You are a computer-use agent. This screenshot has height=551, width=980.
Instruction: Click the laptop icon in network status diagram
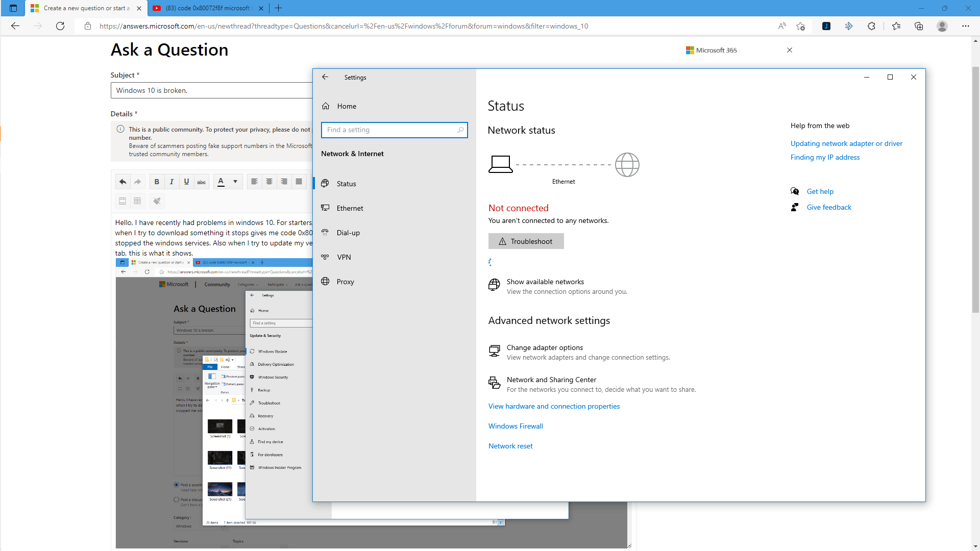point(501,164)
